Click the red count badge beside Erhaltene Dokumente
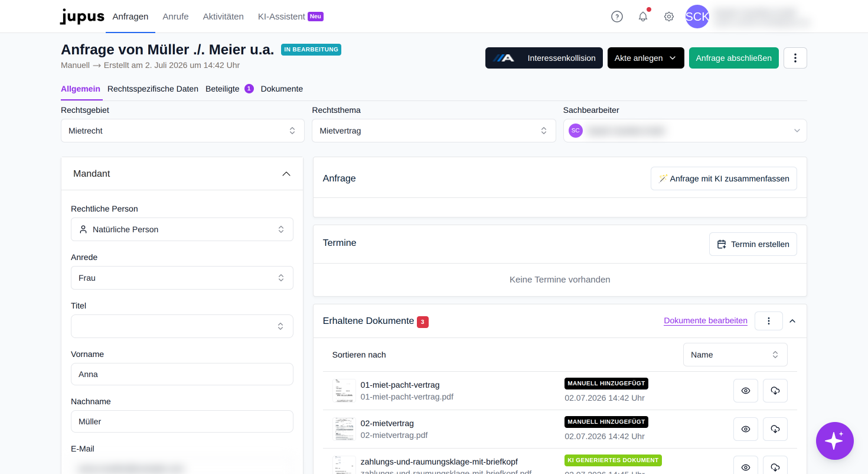Viewport: 868px width, 474px height. [423, 322]
